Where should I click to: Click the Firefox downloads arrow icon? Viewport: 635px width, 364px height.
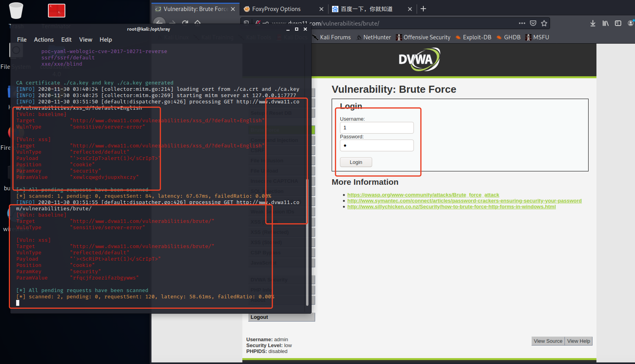pyautogui.click(x=593, y=23)
